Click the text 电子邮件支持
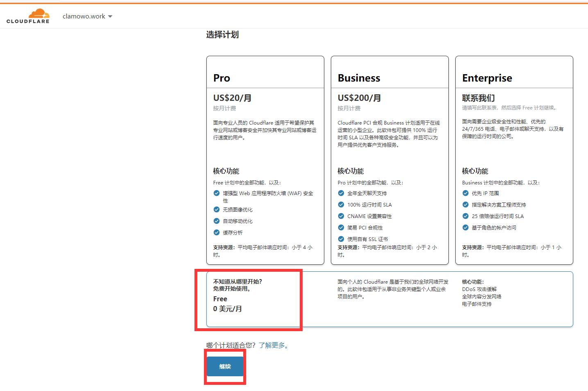Screen dimensions: 588x391 (477, 304)
